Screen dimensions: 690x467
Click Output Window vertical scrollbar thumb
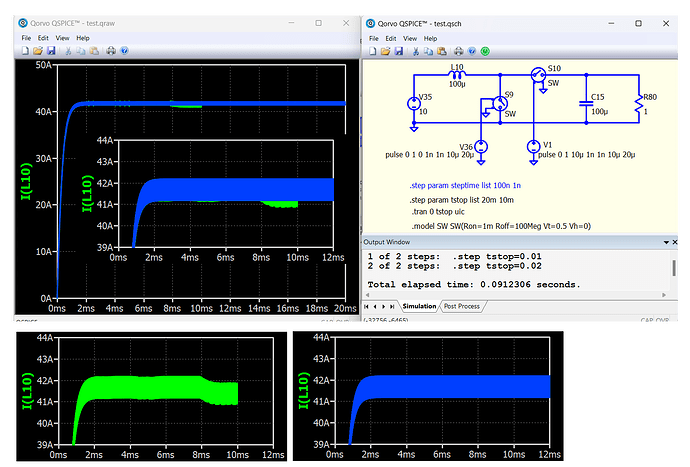point(674,268)
